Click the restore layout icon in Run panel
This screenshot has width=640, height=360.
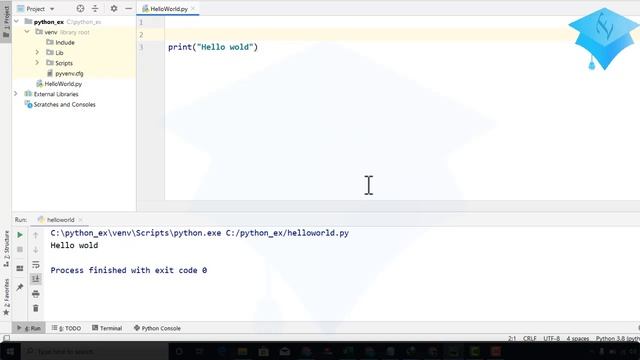pos(20,268)
